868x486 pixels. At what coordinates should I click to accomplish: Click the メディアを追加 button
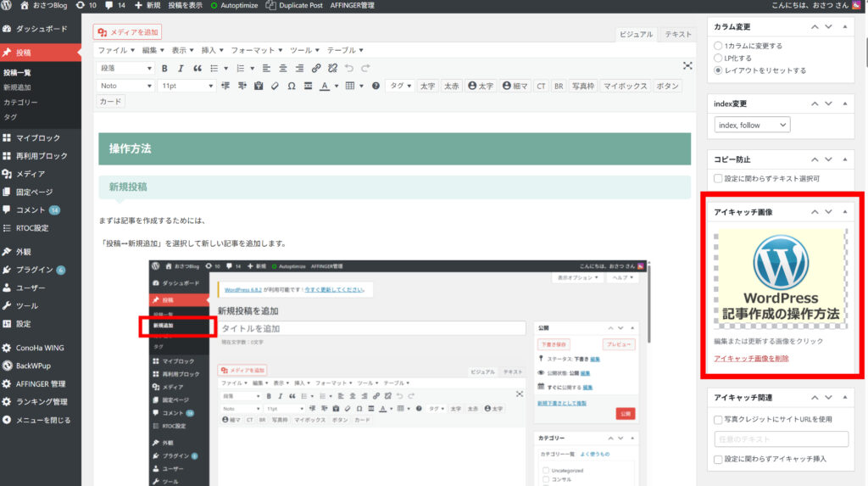click(128, 32)
